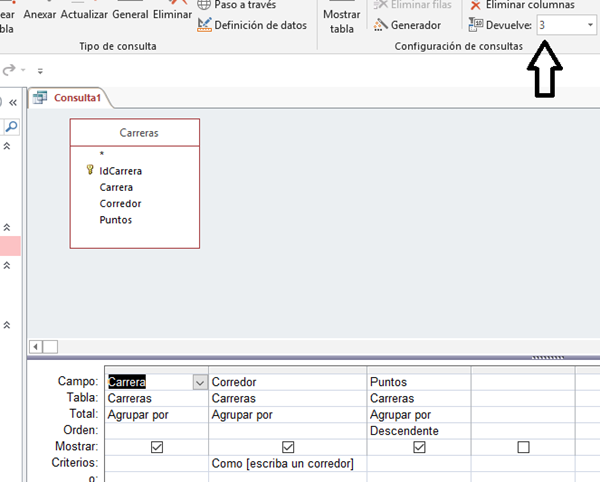Screen dimensions: 600x482
Task: Select the Carrera field in Carreras table
Action: pyautogui.click(x=116, y=187)
